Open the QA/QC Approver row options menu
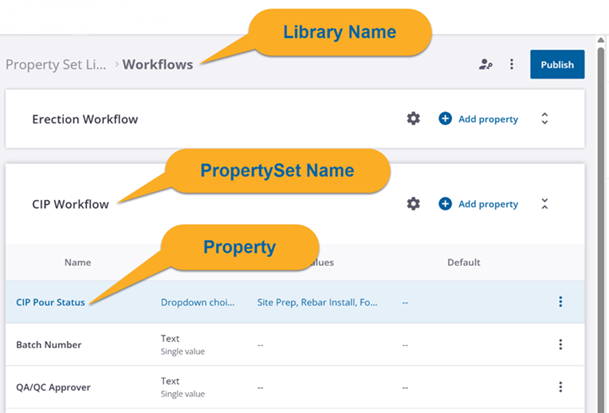Image resolution: width=609 pixels, height=413 pixels. (560, 387)
